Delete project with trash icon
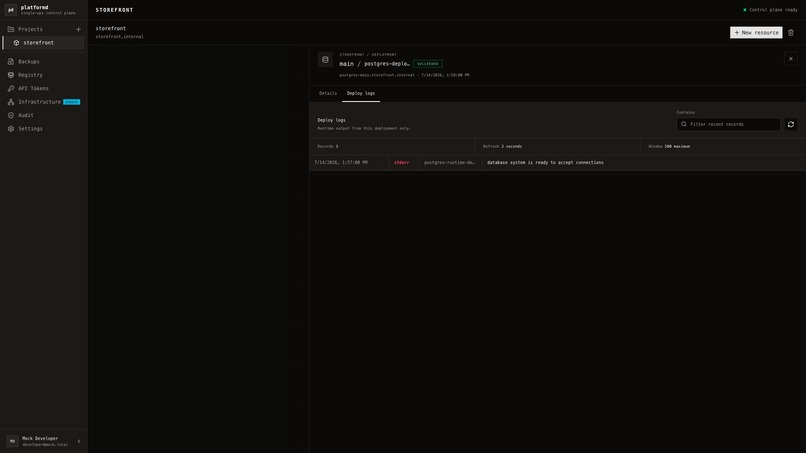 791,32
